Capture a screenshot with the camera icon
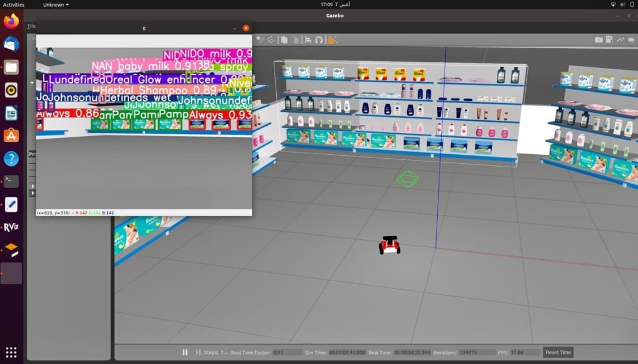This screenshot has width=638, height=364. click(x=598, y=40)
